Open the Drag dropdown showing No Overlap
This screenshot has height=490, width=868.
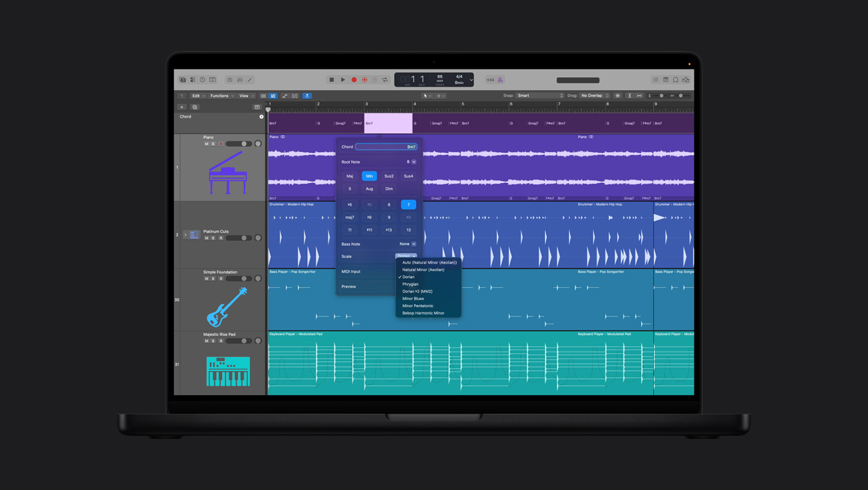[x=594, y=96]
